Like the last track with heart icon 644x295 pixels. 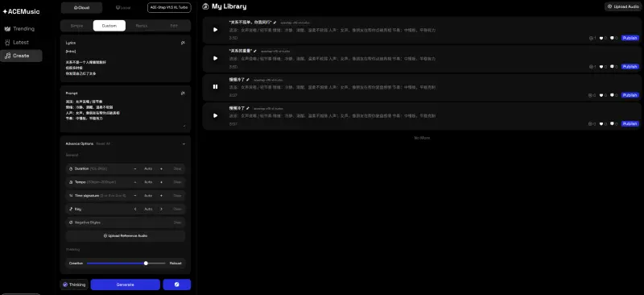(601, 124)
